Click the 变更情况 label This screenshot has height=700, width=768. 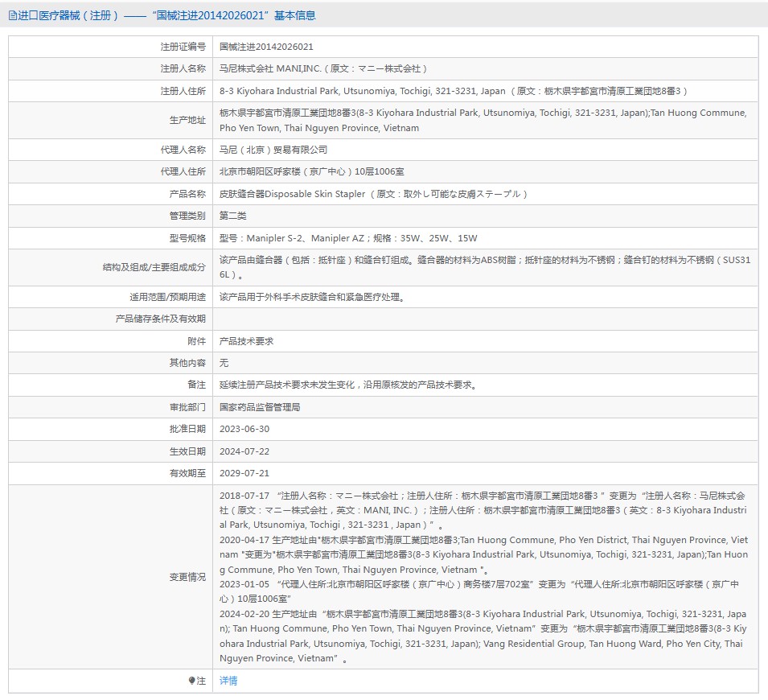[x=187, y=577]
